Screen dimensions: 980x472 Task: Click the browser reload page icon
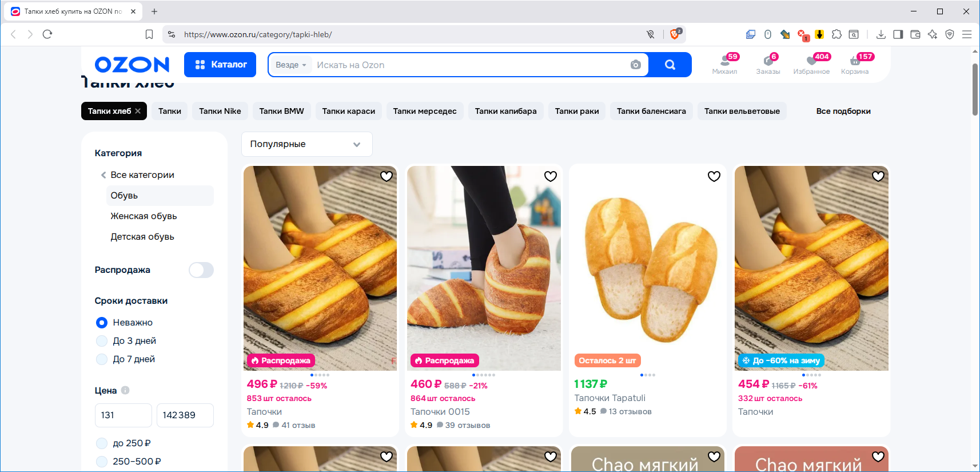pyautogui.click(x=47, y=34)
